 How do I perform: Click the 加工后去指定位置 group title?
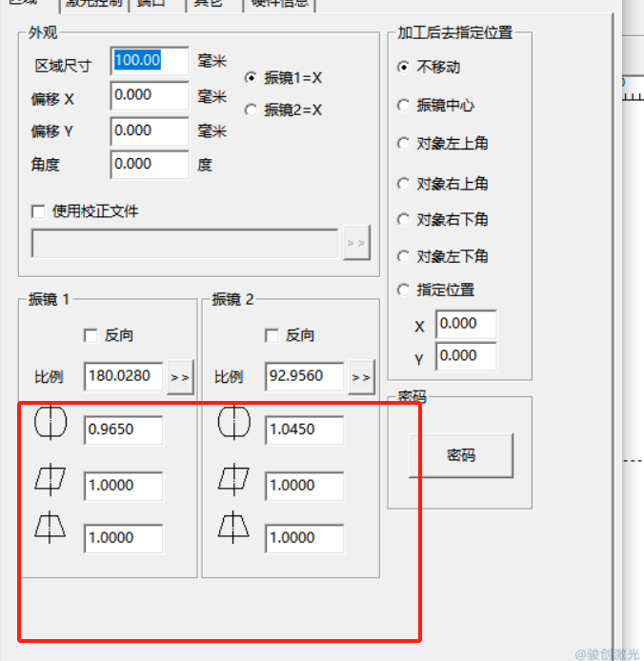pyautogui.click(x=455, y=32)
